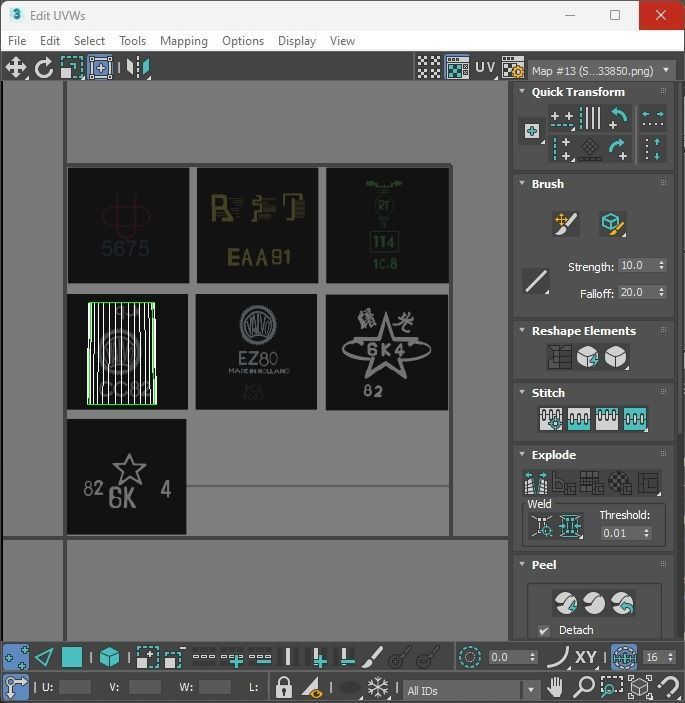Click Stitch to Average teal icon
Viewport: 685px width, 703px height.
[x=578, y=419]
